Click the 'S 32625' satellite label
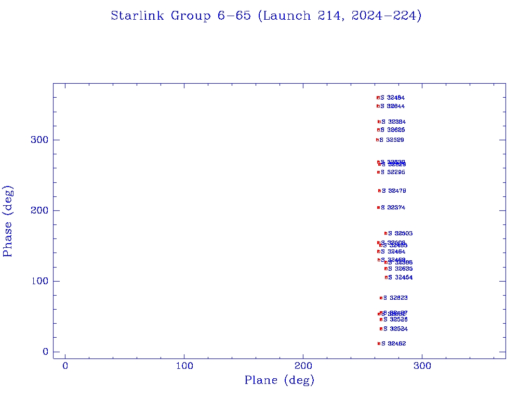Image resolution: width=532 pixels, height=399 pixels. [393, 130]
